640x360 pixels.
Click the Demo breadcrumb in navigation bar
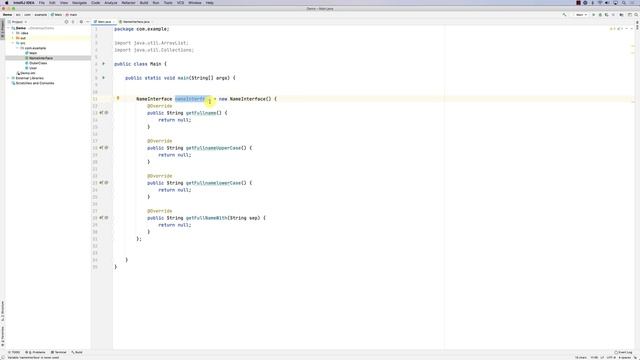pyautogui.click(x=7, y=15)
